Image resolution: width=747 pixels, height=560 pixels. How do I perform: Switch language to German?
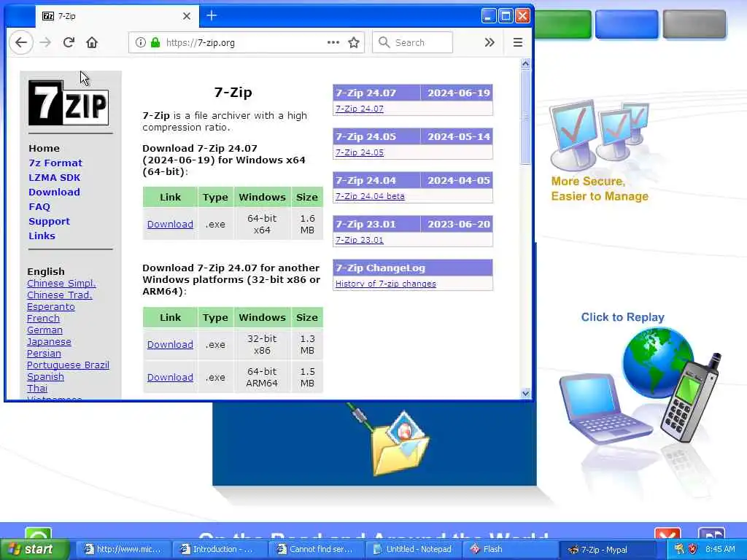[x=44, y=330]
